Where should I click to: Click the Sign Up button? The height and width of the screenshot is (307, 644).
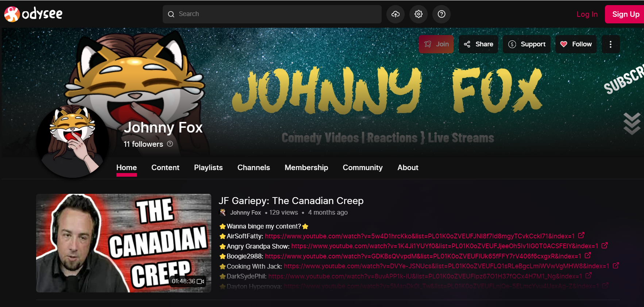(x=625, y=14)
